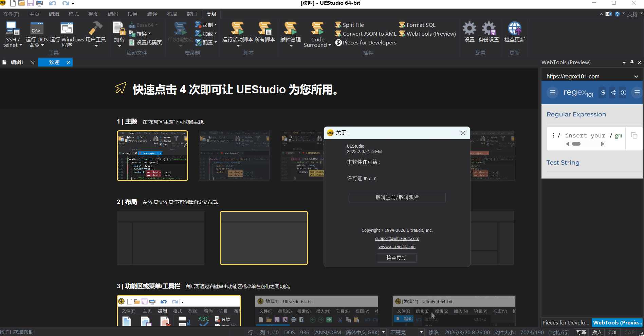Open the www.ultraedit.com link
The height and width of the screenshot is (336, 644).
(397, 246)
